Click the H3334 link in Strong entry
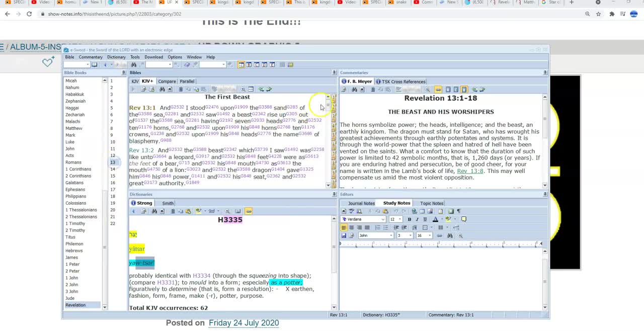This screenshot has height=331, width=644. pyautogui.click(x=201, y=276)
